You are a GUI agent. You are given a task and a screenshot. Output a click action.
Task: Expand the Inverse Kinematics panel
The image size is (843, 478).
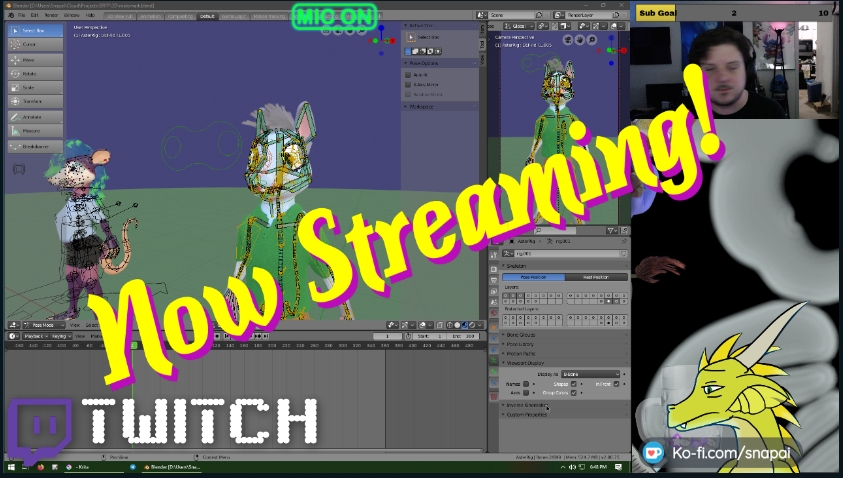[526, 405]
